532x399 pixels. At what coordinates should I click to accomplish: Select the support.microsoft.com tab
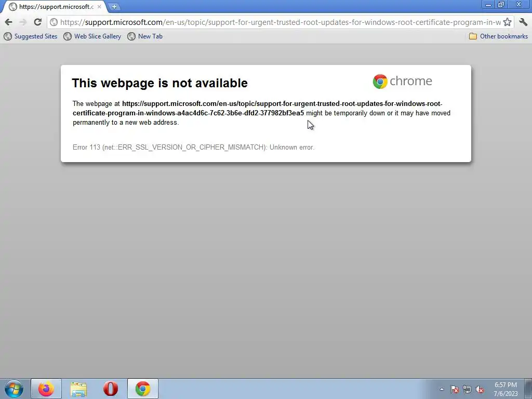click(x=54, y=6)
